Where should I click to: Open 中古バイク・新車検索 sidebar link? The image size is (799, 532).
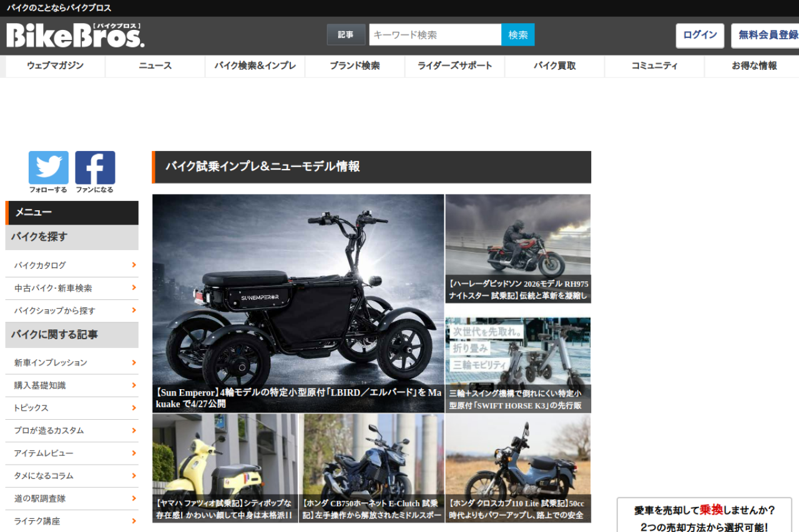point(53,288)
